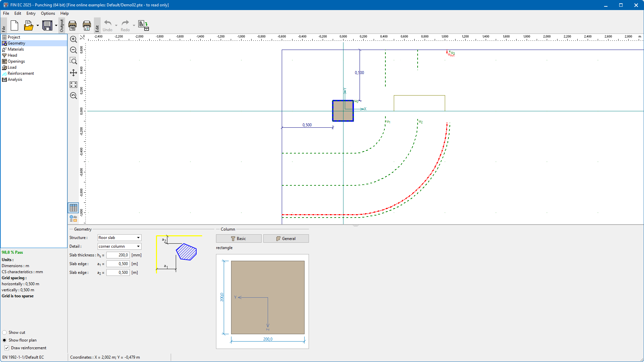Open the Structure dropdown
Image resolution: width=644 pixels, height=362 pixels.
point(119,238)
